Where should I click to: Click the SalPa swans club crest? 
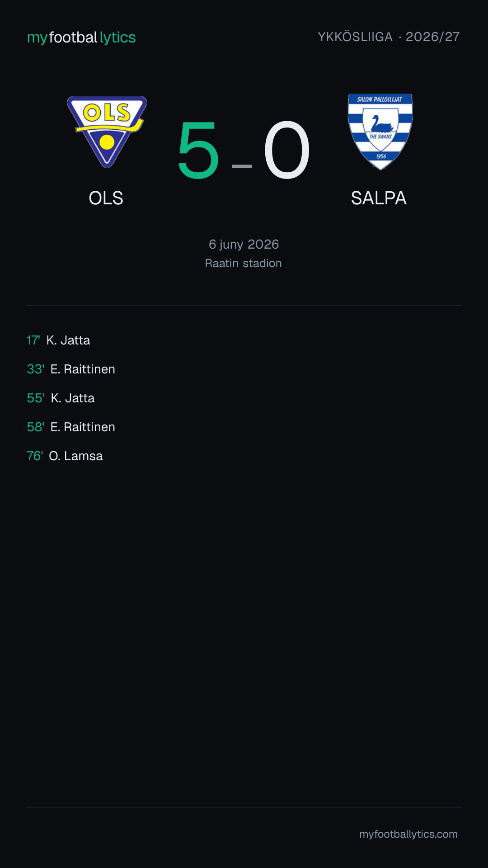380,132
